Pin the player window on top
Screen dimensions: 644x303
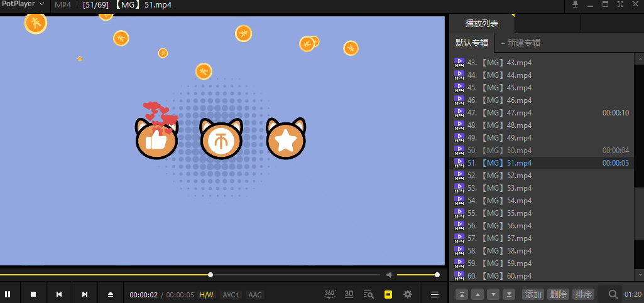click(x=575, y=4)
